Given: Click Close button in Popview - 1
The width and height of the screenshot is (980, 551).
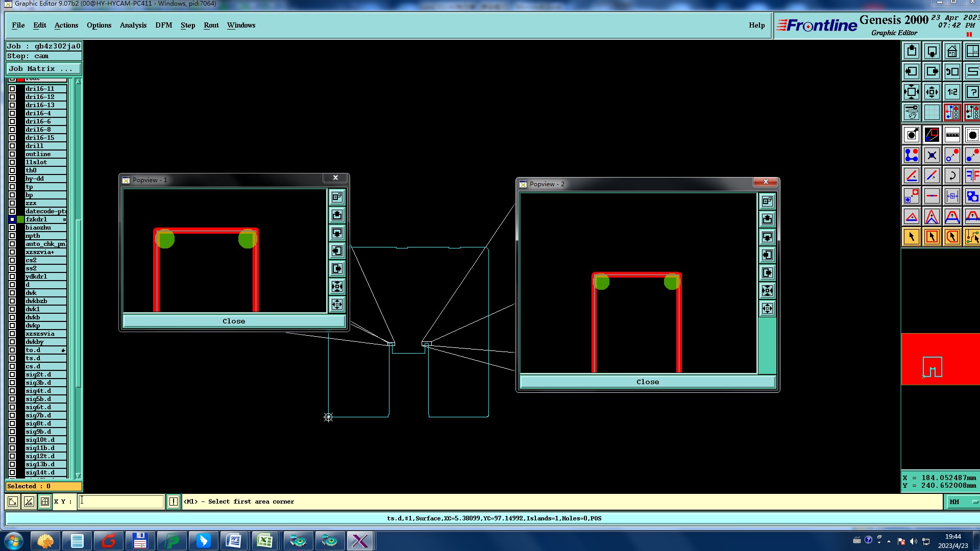Looking at the screenshot, I should coord(234,321).
